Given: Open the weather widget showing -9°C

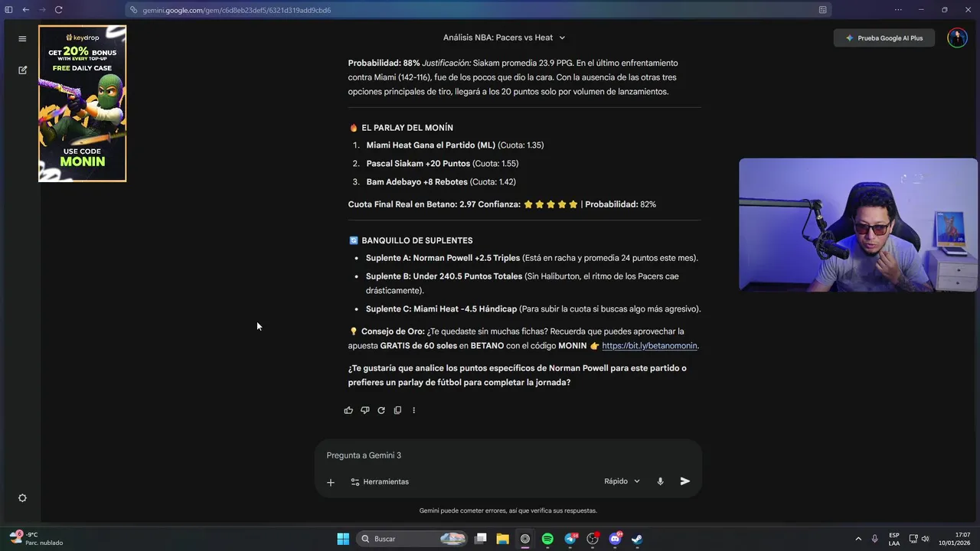Looking at the screenshot, I should click(35, 539).
